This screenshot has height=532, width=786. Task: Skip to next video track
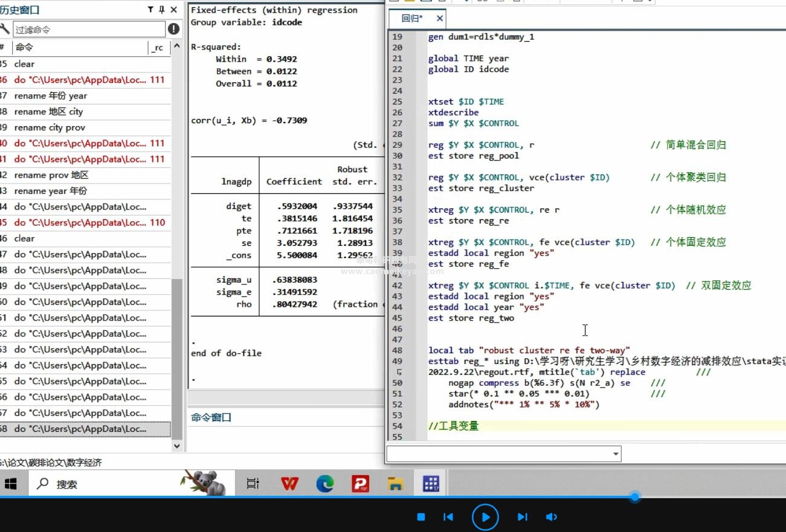coord(523,517)
